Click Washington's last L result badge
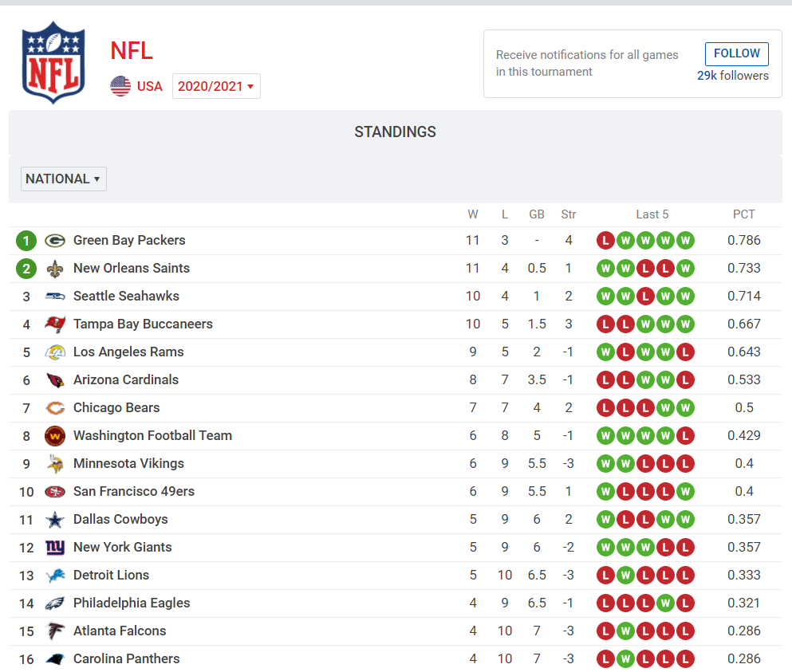The width and height of the screenshot is (792, 672). pyautogui.click(x=685, y=436)
